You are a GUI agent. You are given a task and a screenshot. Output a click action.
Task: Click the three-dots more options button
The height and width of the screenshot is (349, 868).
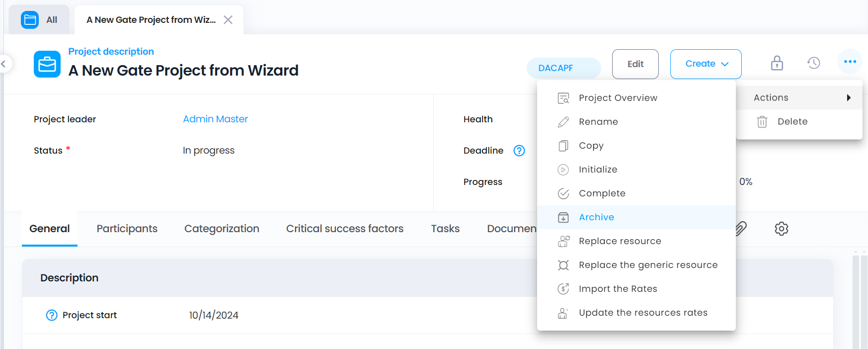(850, 62)
